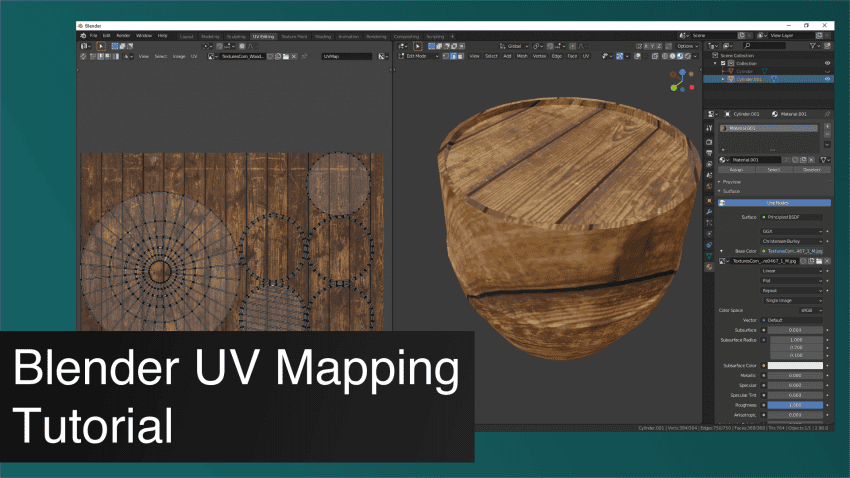Click the Subsurface Color swatch
Image resolution: width=850 pixels, height=478 pixels.
pos(796,366)
